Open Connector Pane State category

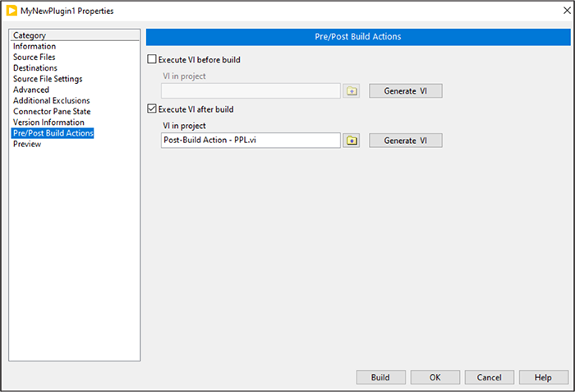(52, 111)
